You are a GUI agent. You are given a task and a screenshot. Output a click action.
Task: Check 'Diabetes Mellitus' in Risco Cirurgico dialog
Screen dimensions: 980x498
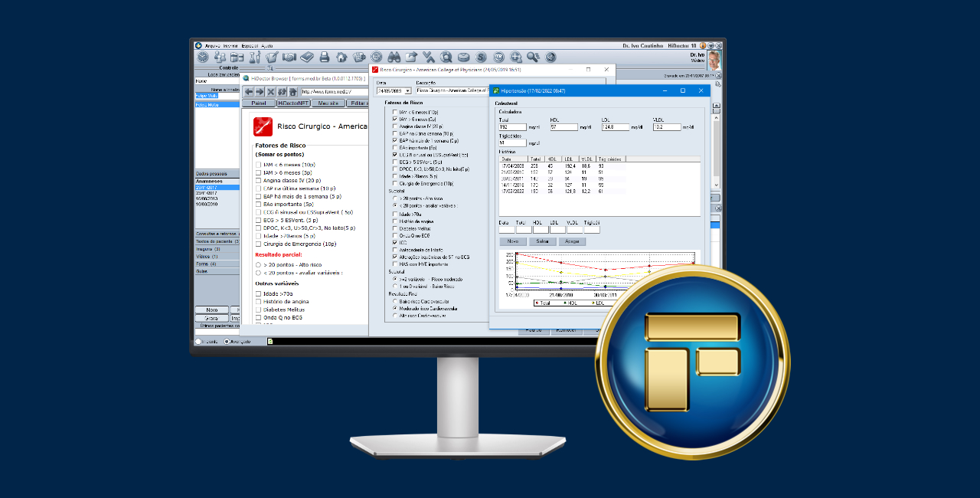(395, 228)
